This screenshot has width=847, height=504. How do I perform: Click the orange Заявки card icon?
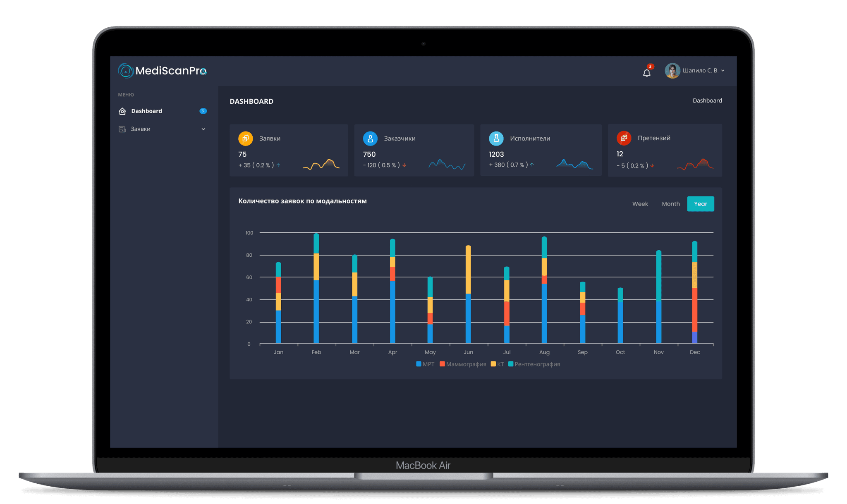pos(246,139)
